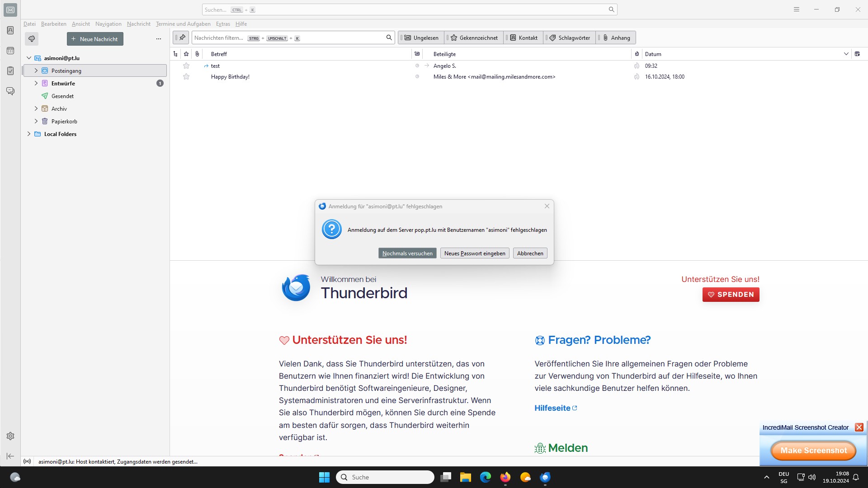Open the Hilfeseite link
This screenshot has width=868, height=488.
(x=556, y=408)
